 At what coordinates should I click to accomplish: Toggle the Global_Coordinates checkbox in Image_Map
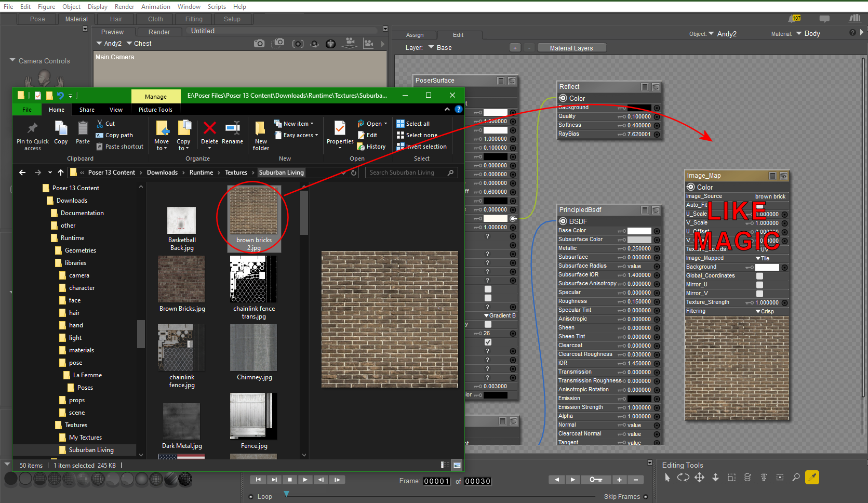[759, 276]
